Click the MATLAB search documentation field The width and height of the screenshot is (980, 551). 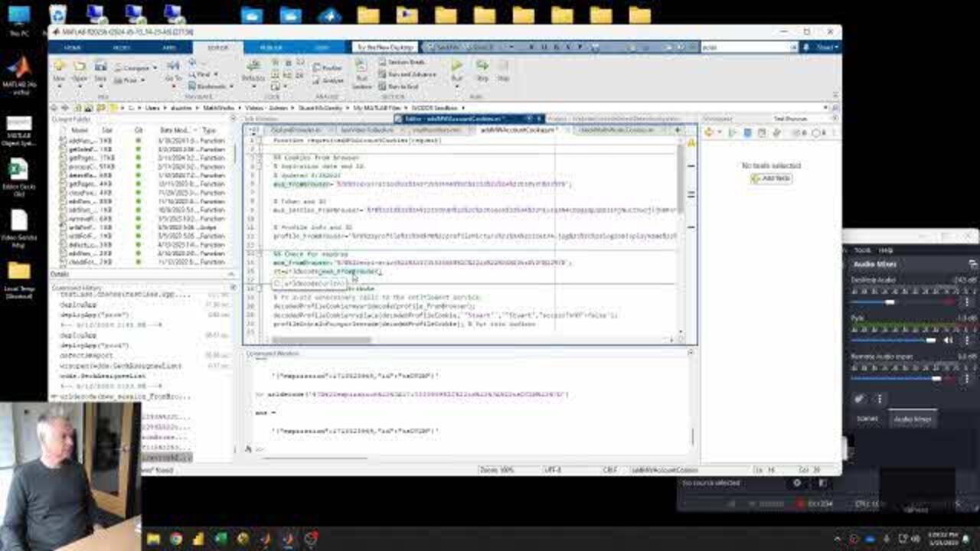746,47
